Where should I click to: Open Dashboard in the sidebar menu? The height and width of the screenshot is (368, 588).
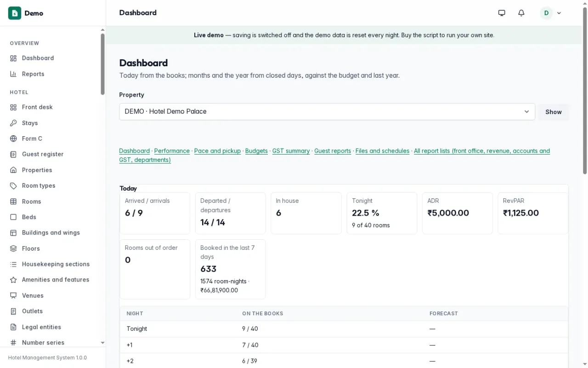click(x=38, y=58)
